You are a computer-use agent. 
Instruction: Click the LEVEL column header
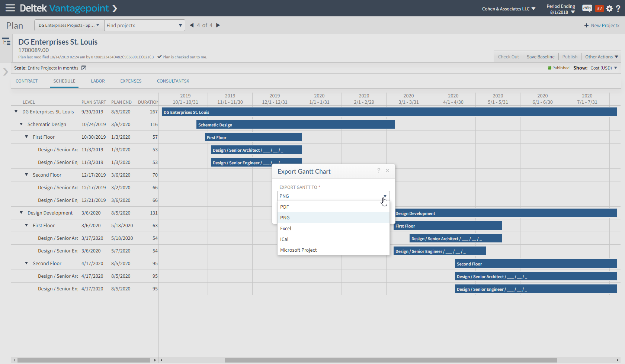pos(29,102)
